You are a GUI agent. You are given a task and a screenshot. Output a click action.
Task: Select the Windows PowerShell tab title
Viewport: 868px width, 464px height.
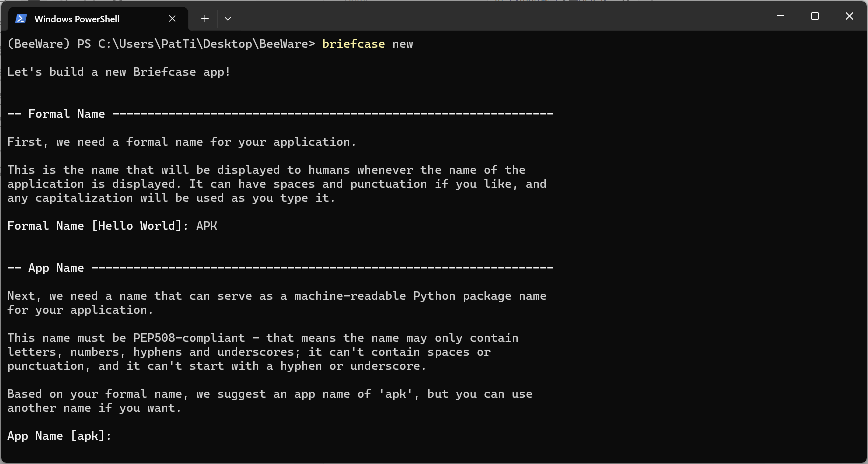(77, 19)
